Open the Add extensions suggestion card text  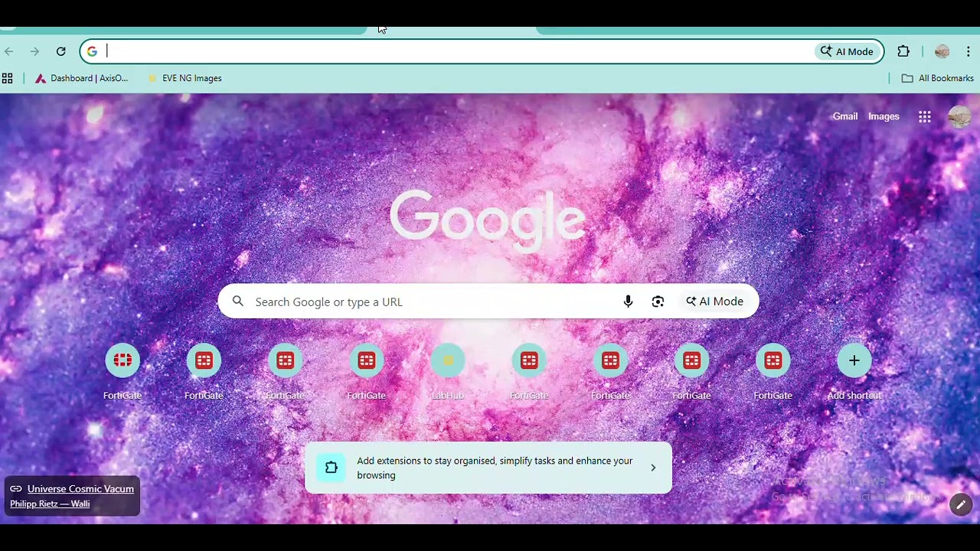click(495, 468)
